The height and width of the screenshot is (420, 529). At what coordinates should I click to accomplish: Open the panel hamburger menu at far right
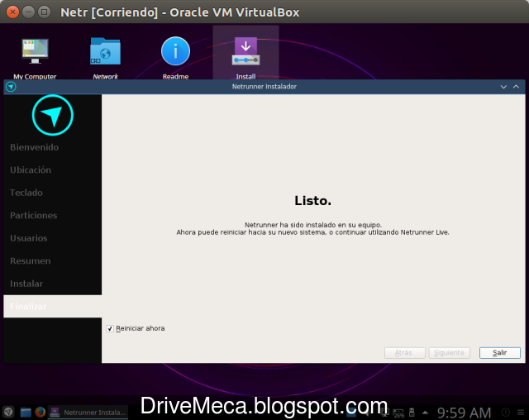(521, 413)
